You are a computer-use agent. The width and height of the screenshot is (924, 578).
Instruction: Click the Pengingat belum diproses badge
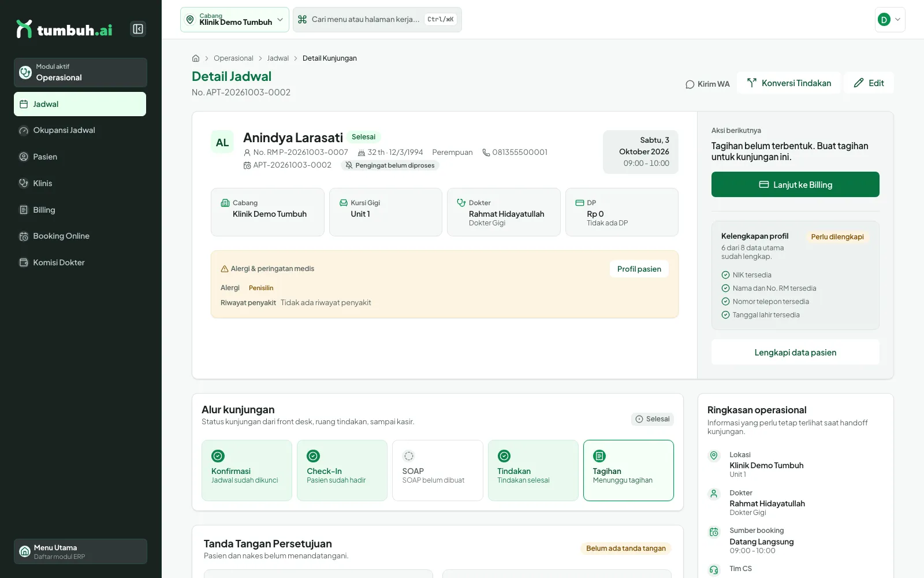pyautogui.click(x=390, y=165)
